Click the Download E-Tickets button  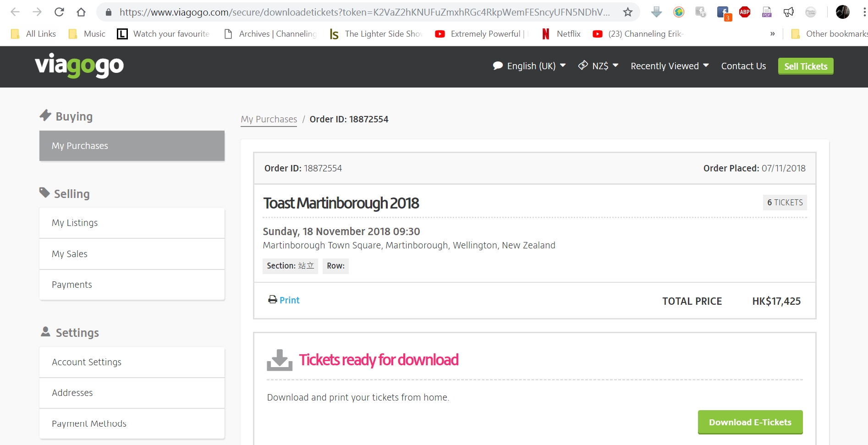tap(750, 422)
